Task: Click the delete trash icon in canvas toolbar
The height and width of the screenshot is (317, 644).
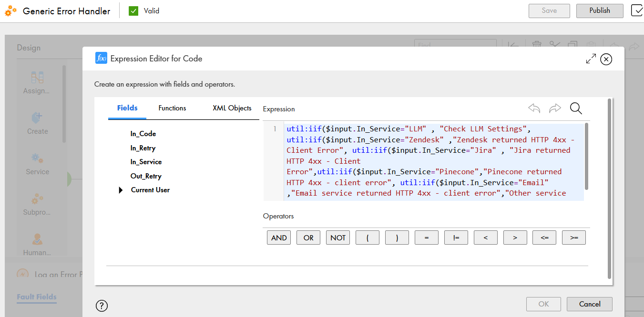Action: [537, 45]
